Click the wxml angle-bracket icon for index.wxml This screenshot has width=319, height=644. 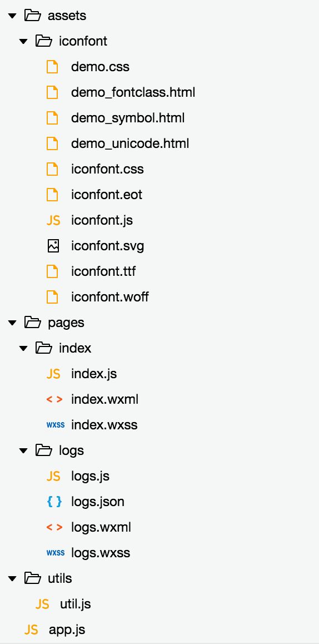click(54, 399)
